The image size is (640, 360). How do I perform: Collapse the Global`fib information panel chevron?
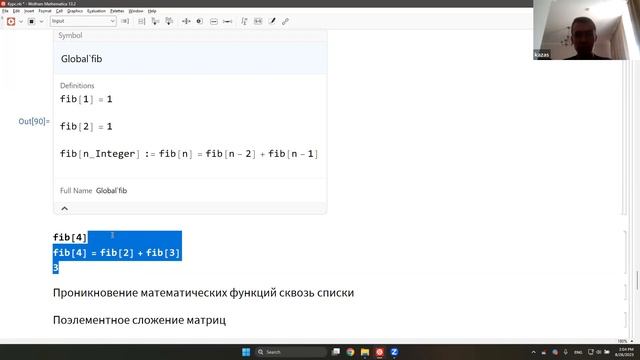[64, 209]
